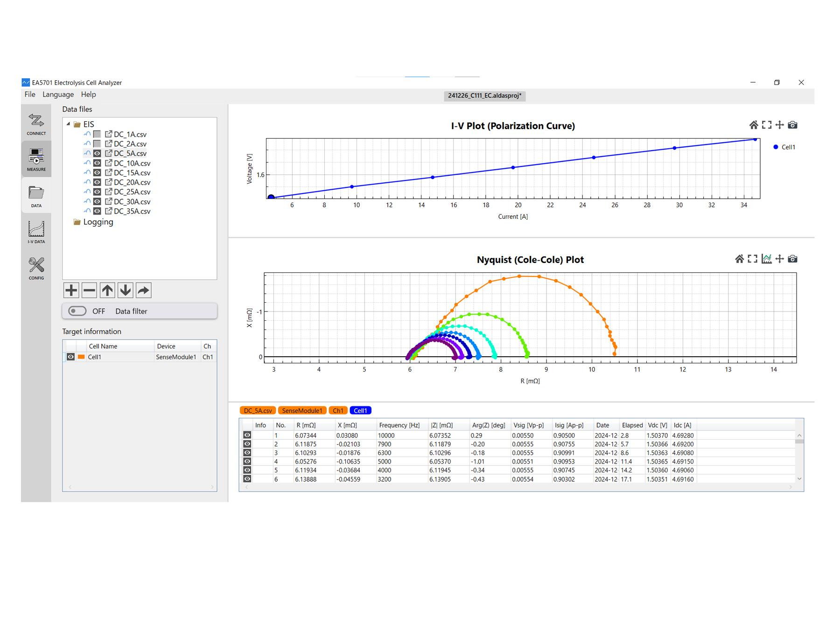Click the remove data file minus button

pos(89,290)
